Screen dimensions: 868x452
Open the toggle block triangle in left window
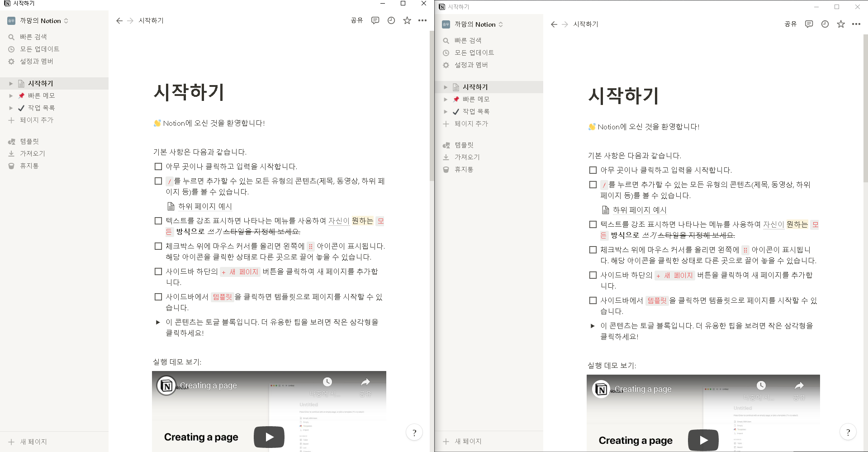point(158,322)
